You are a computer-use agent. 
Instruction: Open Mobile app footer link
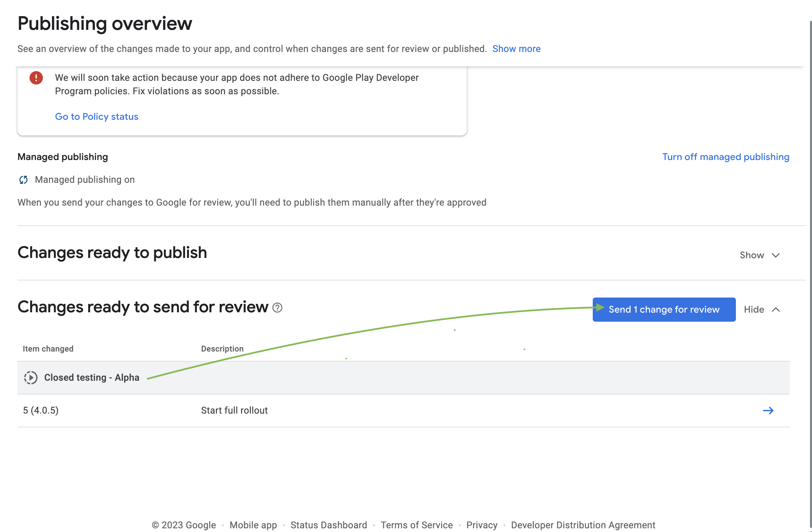(253, 525)
